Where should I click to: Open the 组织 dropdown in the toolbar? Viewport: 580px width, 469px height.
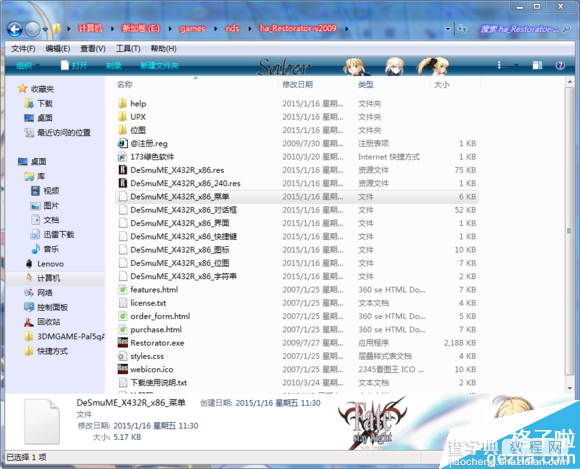click(28, 65)
